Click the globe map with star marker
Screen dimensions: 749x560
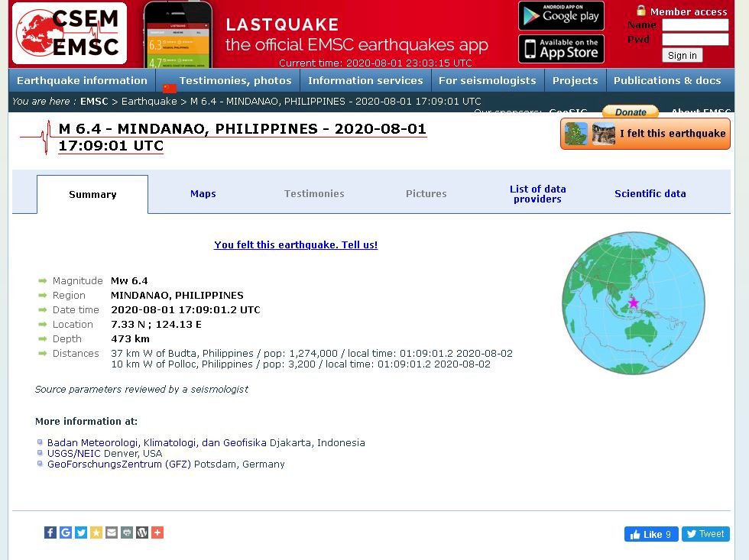point(633,303)
